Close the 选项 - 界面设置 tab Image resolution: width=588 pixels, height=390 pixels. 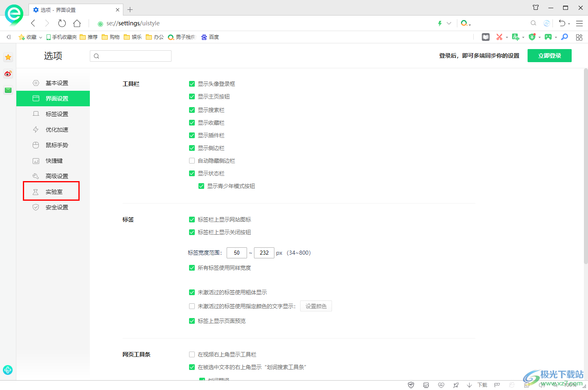click(118, 10)
